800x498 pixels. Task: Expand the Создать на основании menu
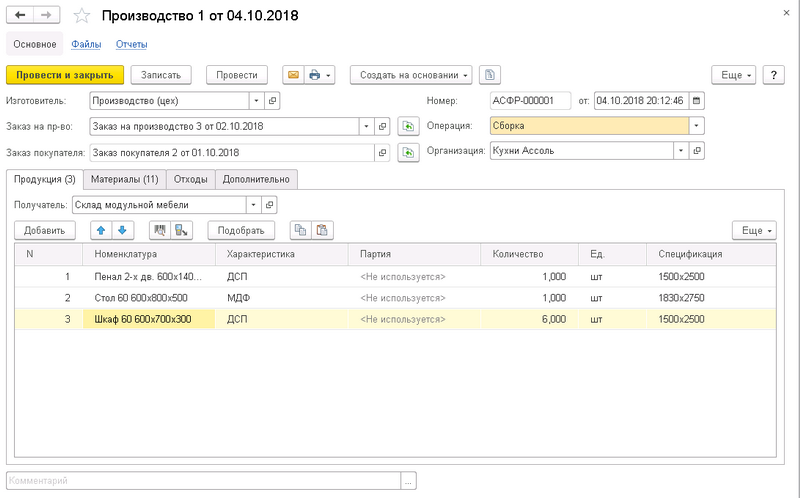pos(411,75)
